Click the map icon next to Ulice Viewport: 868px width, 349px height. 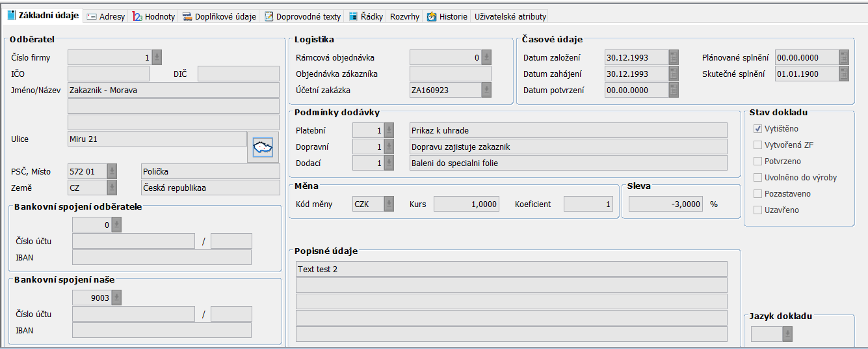[263, 147]
